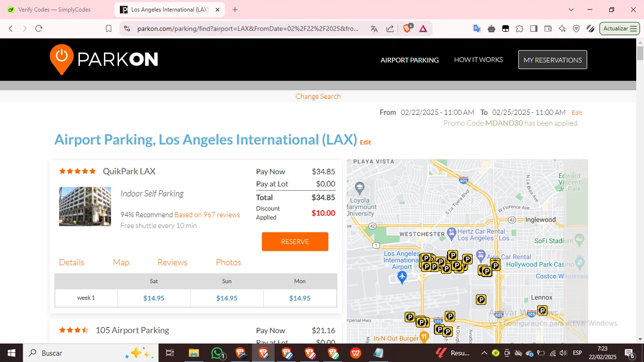Toggle the browser sidebar panel
The height and width of the screenshot is (362, 644).
534,28
